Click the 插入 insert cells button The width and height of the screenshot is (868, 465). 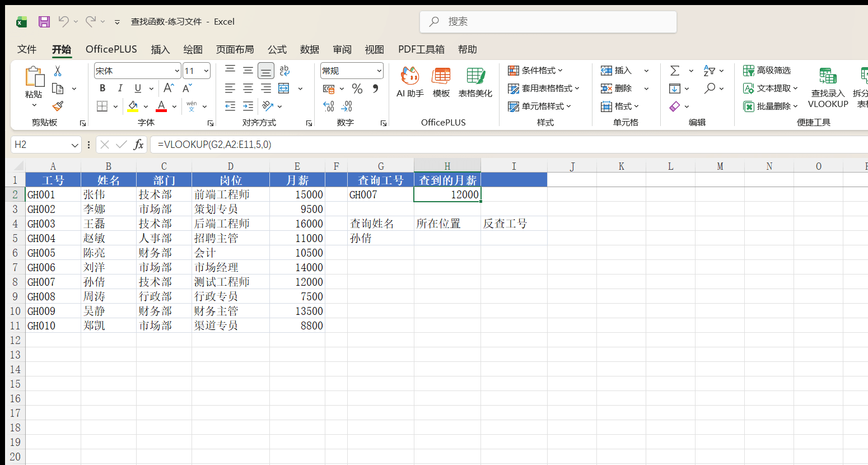tap(616, 71)
